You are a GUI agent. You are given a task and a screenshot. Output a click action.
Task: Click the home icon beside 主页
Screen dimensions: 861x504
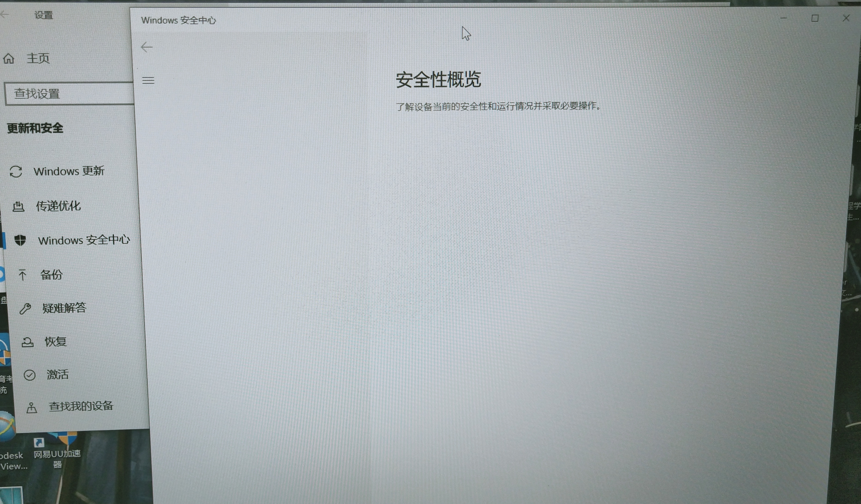pyautogui.click(x=9, y=59)
